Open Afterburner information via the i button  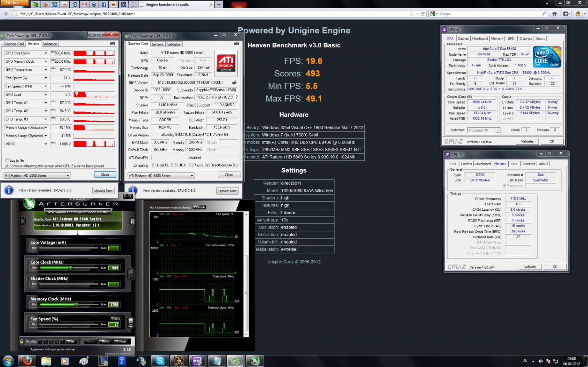pos(132,221)
